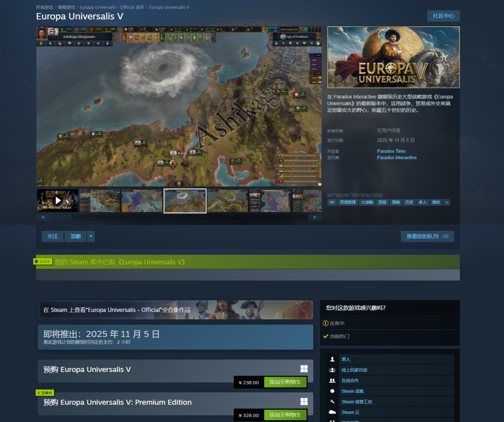The height and width of the screenshot is (422, 504).
Task: Select the 贸易 tag
Action: (382, 202)
